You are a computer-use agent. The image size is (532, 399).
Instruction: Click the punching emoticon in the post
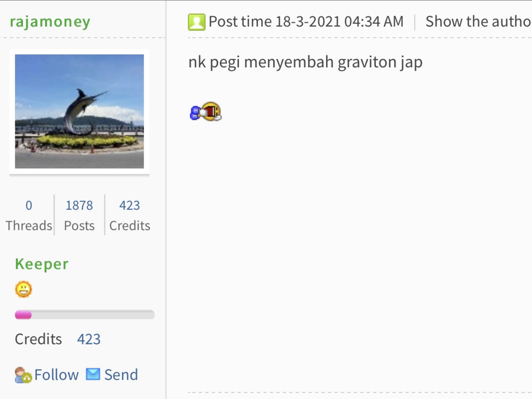205,112
